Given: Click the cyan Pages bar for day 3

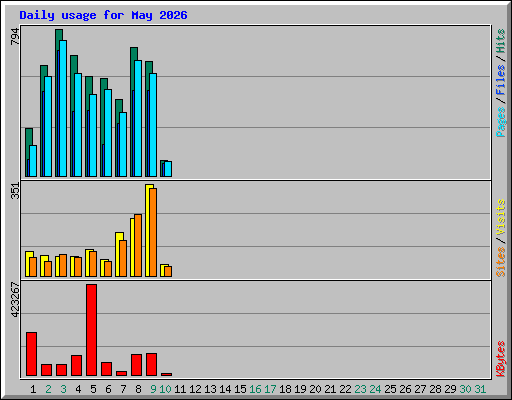Looking at the screenshot, I should (x=63, y=108).
